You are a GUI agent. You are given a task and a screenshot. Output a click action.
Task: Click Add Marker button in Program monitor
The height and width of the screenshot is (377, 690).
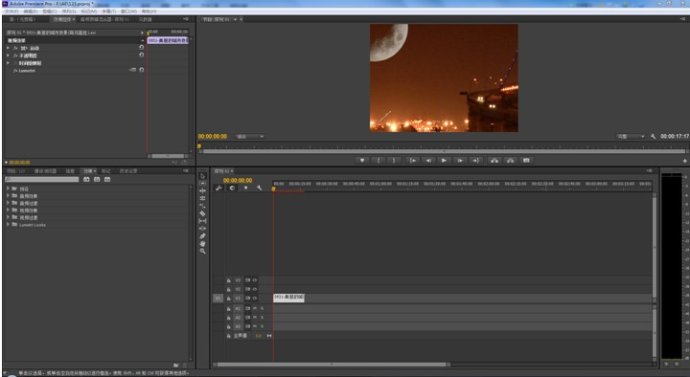coord(362,161)
